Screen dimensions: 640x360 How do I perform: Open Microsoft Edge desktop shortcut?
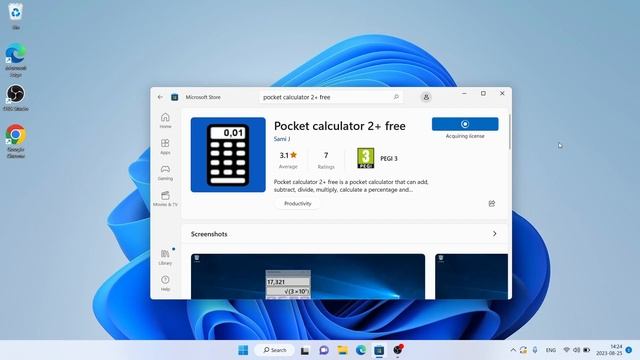(x=16, y=60)
